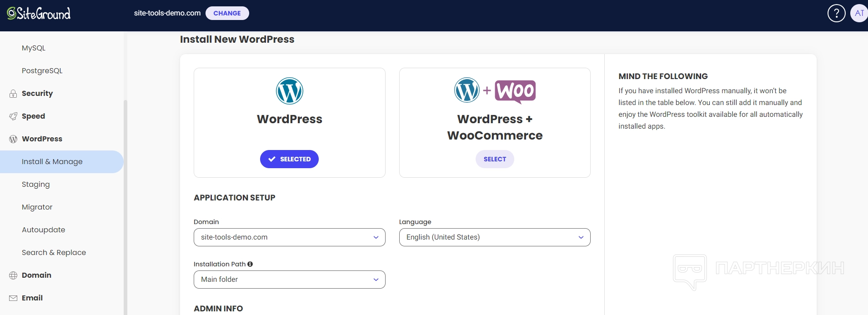Open PostgreSQL in the sidebar

point(42,71)
